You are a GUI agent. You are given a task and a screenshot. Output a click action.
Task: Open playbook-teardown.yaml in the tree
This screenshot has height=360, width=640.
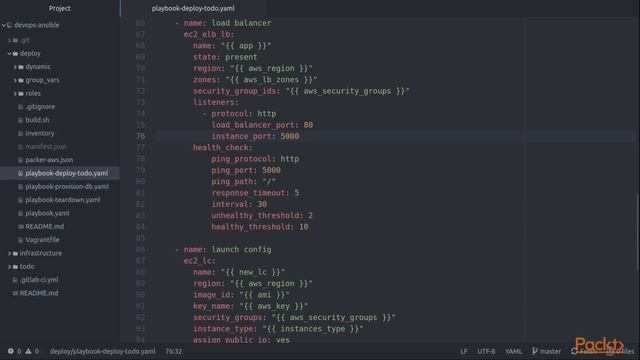coord(62,200)
